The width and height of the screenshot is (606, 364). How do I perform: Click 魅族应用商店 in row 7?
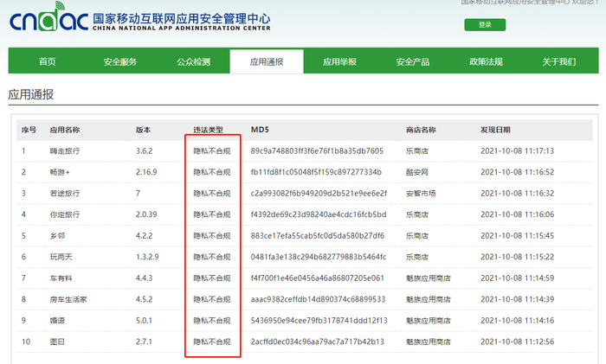(x=429, y=278)
